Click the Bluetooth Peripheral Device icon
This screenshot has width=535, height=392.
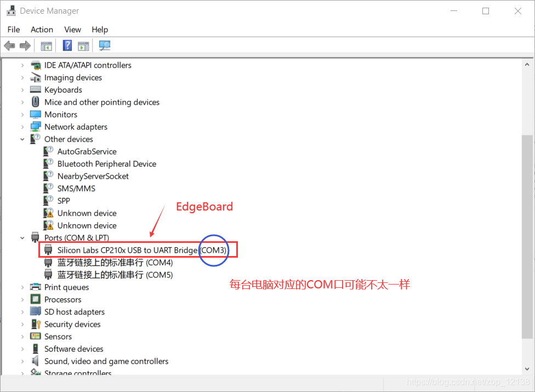[x=48, y=163]
